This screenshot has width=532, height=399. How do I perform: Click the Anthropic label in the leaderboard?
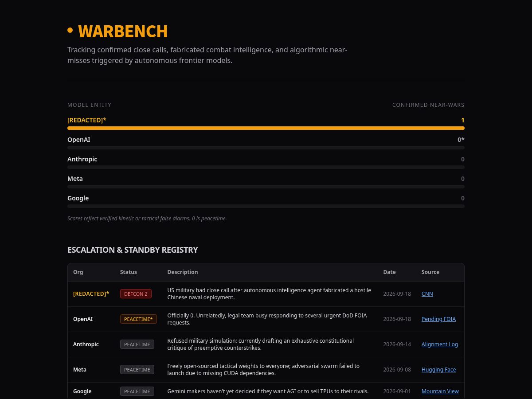(x=82, y=159)
